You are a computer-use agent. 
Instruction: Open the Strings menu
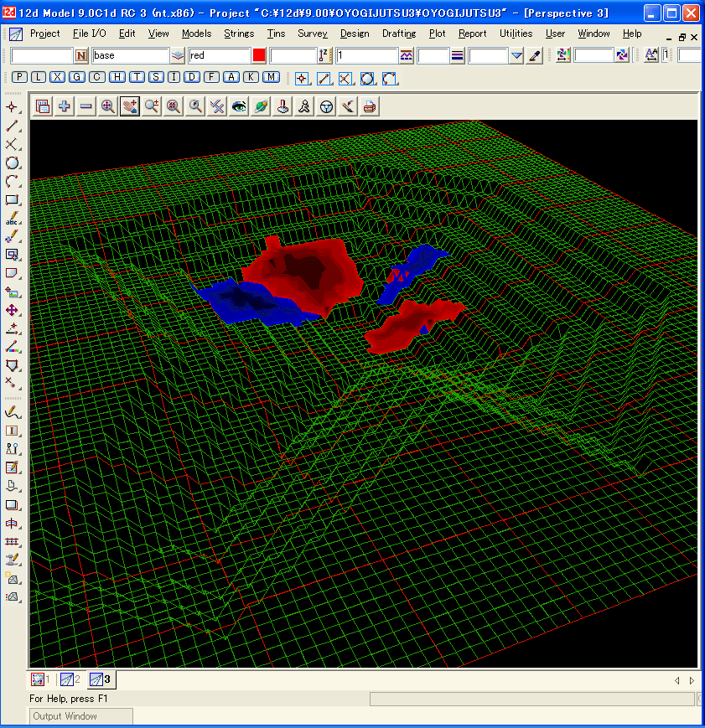tap(239, 34)
